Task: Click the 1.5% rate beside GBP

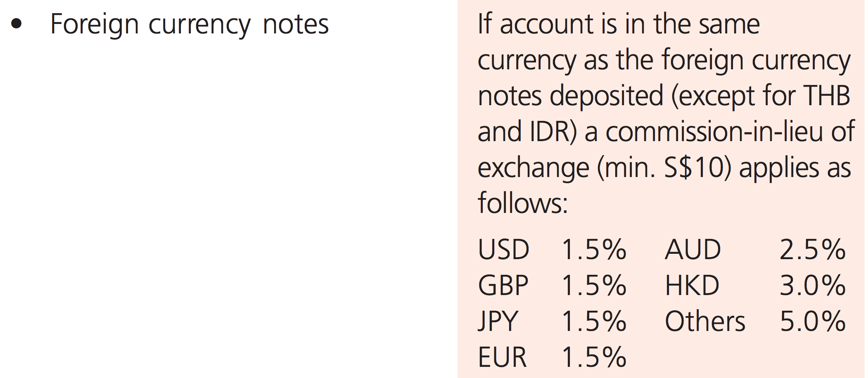Action: click(594, 286)
